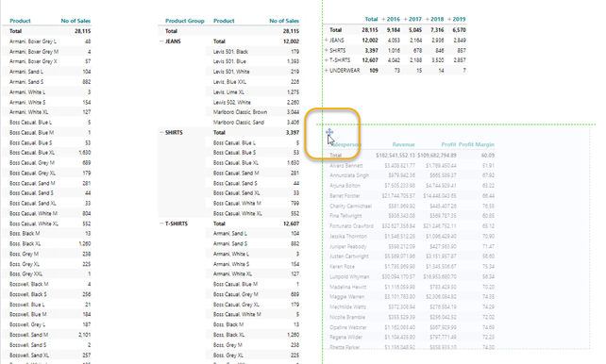The height and width of the screenshot is (364, 606).
Task: Expand the JEANS row in the year matrix
Action: (327, 41)
